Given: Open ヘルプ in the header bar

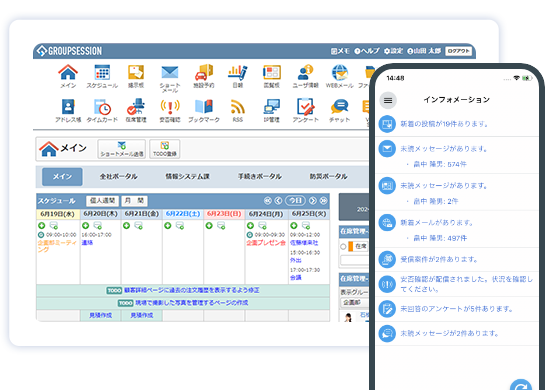Looking at the screenshot, I should [367, 51].
